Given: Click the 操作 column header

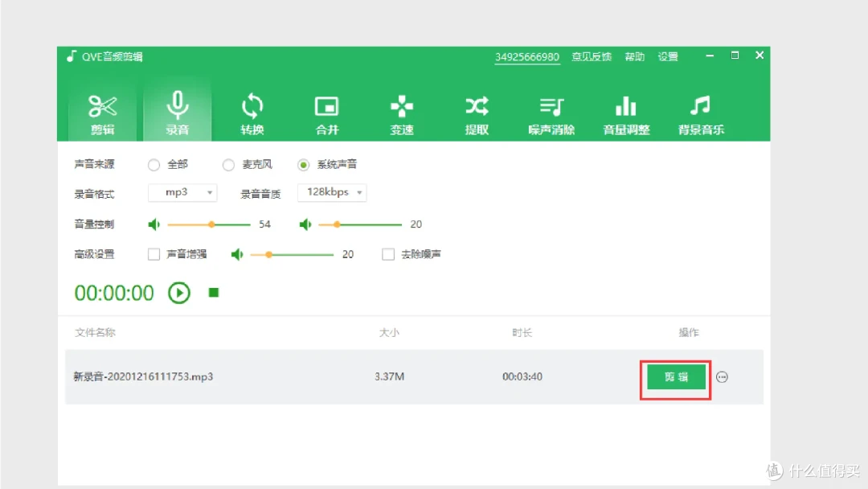Looking at the screenshot, I should (x=689, y=332).
